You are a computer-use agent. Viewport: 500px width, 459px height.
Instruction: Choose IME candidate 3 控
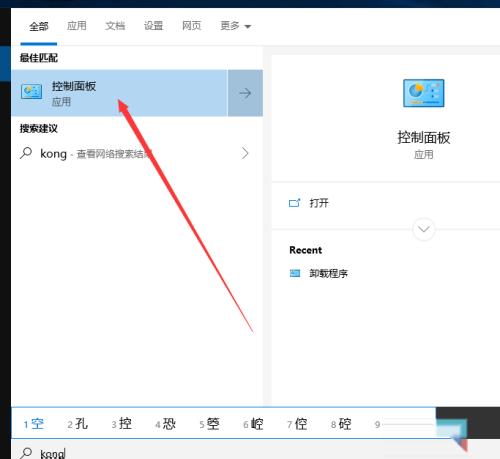tap(121, 424)
